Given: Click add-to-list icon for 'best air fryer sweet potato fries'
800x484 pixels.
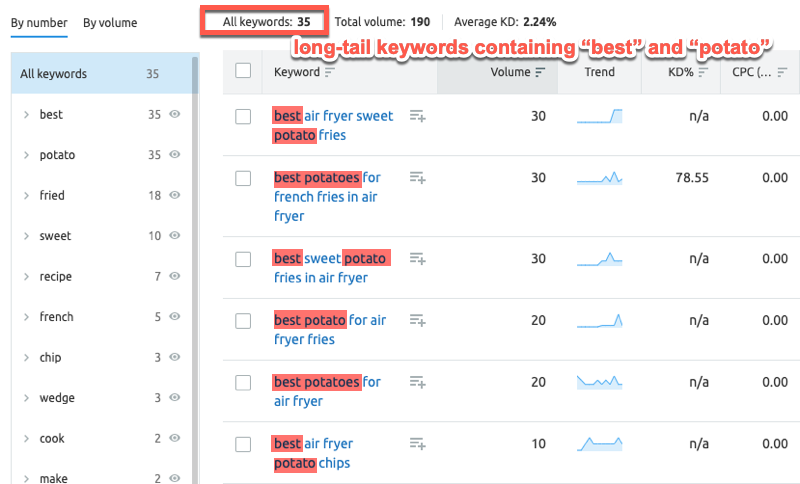Looking at the screenshot, I should click(418, 117).
